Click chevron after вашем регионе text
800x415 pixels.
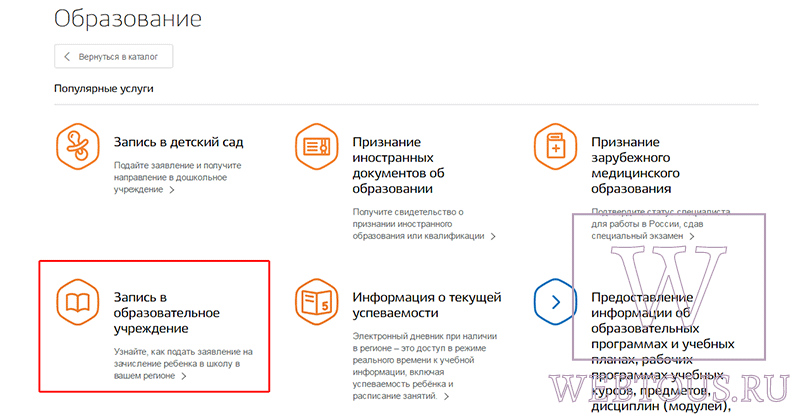tap(184, 376)
